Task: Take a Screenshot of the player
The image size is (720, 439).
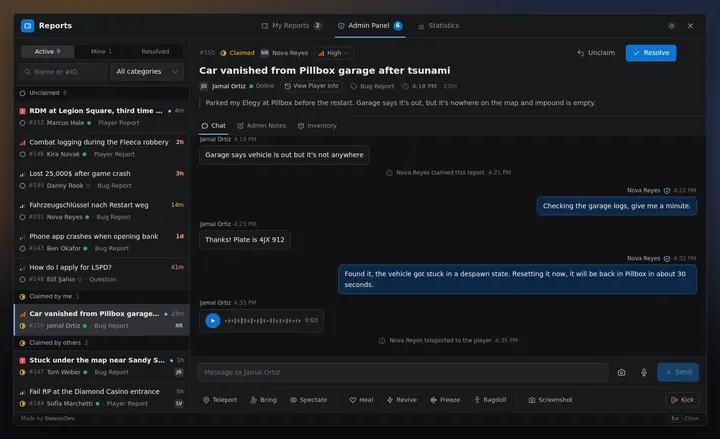Action: click(550, 400)
